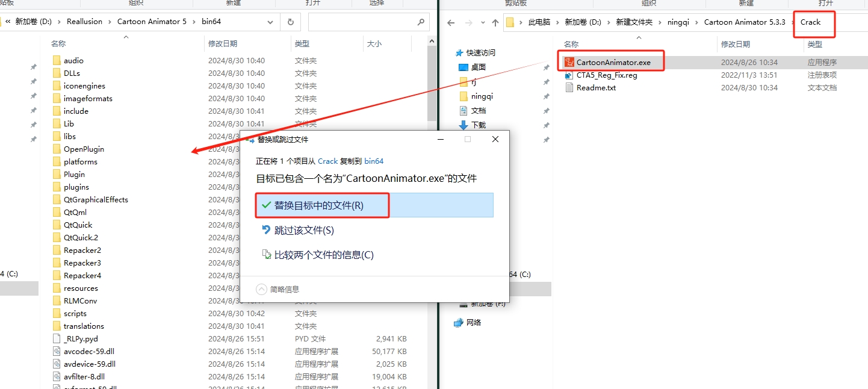Click refresh icon in bin64 address bar
Viewport: 868px width, 389px height.
pyautogui.click(x=290, y=22)
